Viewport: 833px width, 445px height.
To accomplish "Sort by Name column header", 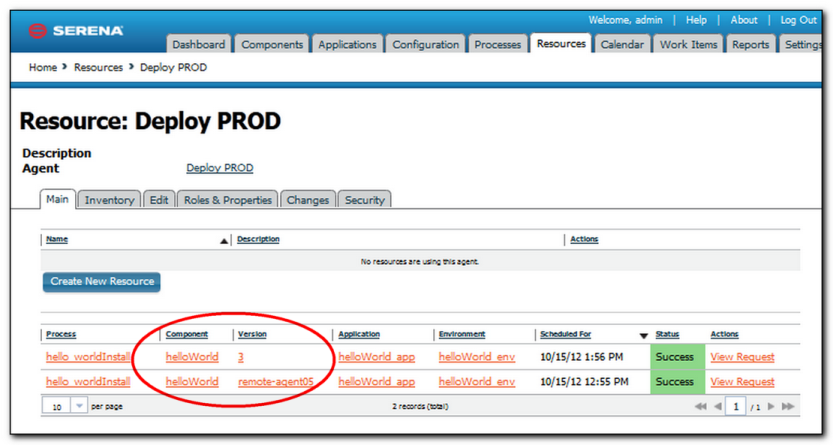I will click(57, 239).
